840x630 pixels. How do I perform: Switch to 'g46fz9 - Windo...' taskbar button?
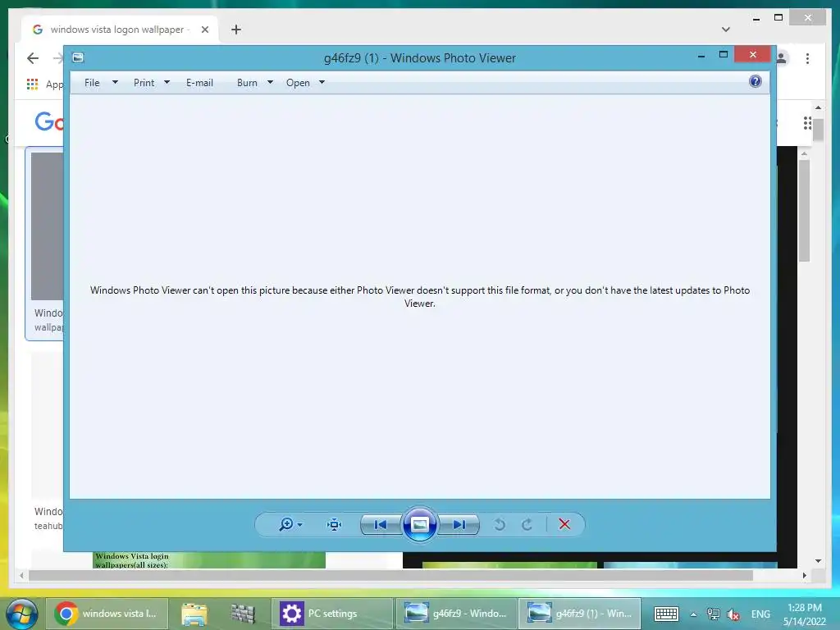tap(456, 614)
